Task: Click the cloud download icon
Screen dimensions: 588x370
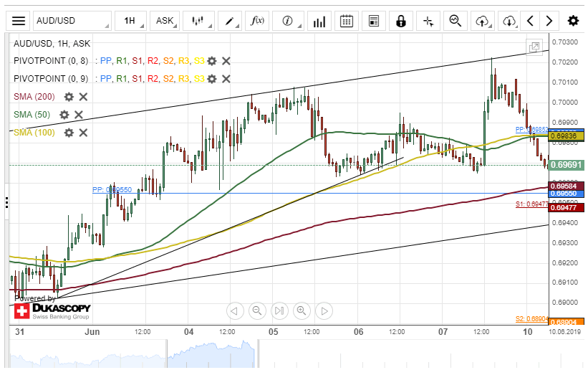Action: [x=509, y=21]
